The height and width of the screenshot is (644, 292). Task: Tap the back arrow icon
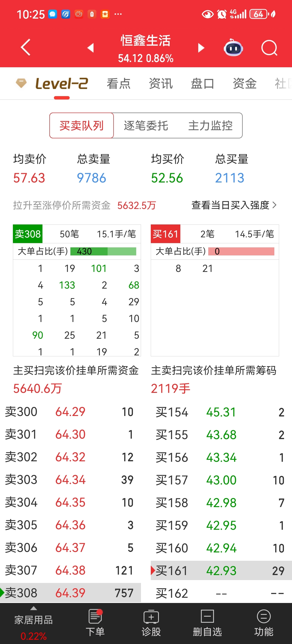26,47
